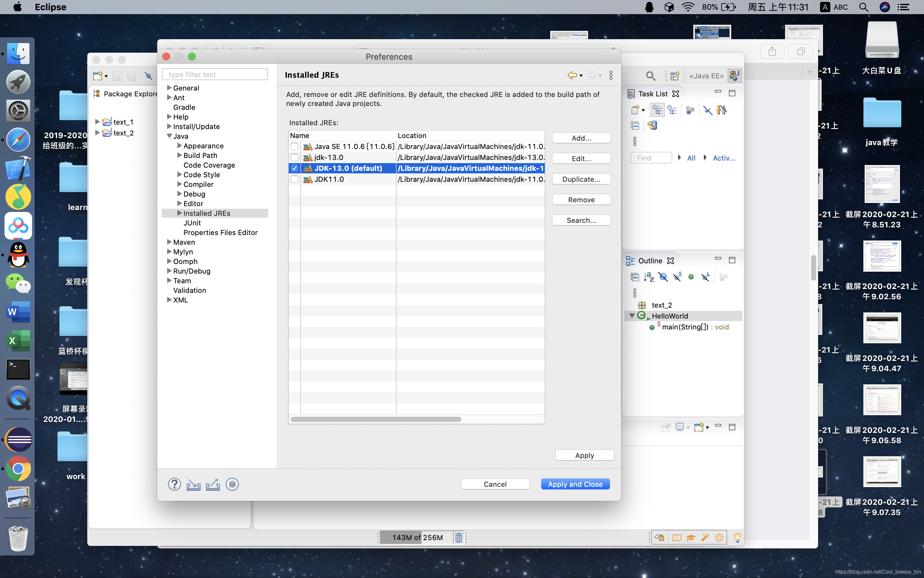Click the Find field in Task List
This screenshot has height=578, width=924.
click(x=651, y=158)
